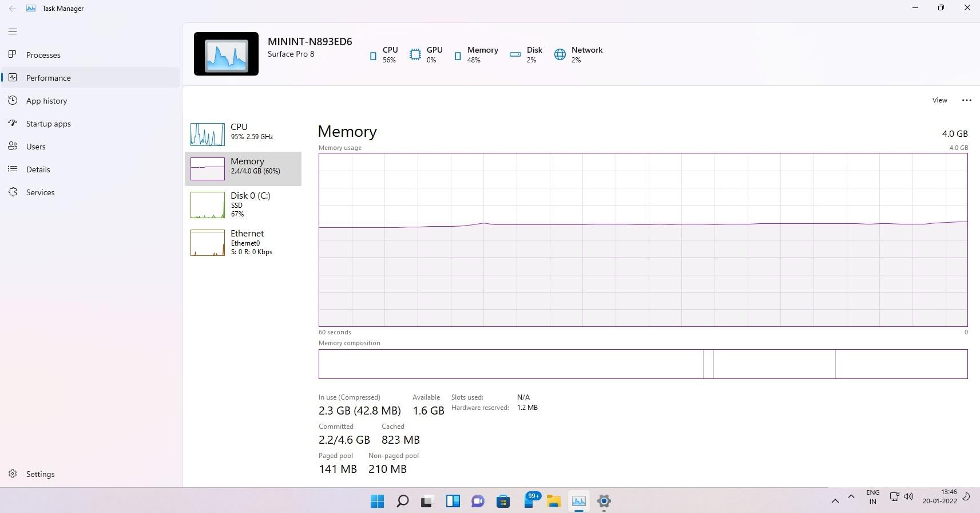The image size is (980, 513).
Task: Click the App history clock icon
Action: (x=13, y=101)
